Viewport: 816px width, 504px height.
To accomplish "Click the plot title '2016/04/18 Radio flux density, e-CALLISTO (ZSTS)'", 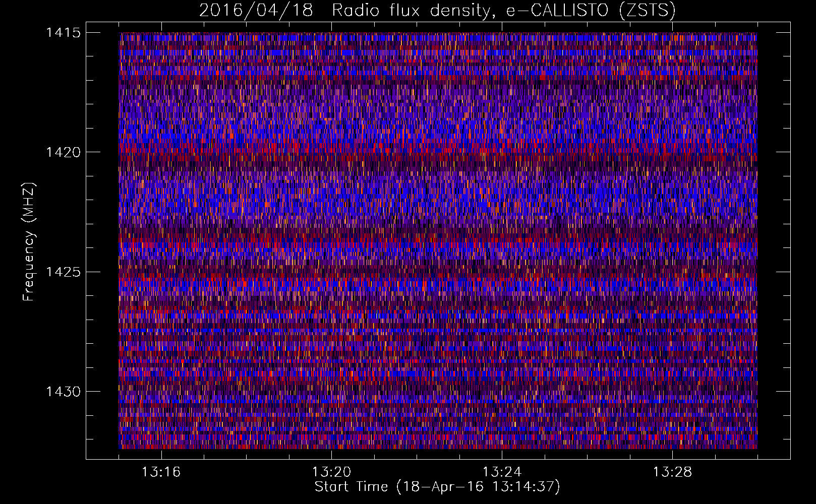I will (437, 11).
